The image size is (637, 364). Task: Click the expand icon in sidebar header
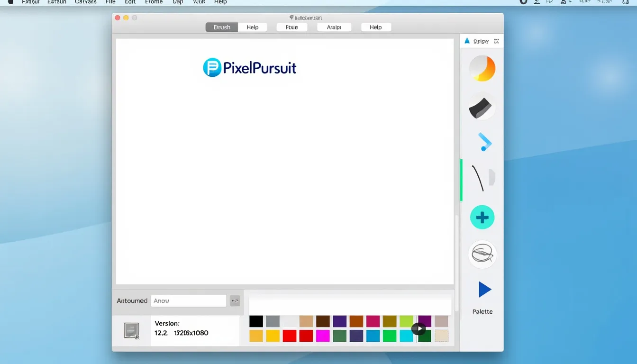point(496,41)
